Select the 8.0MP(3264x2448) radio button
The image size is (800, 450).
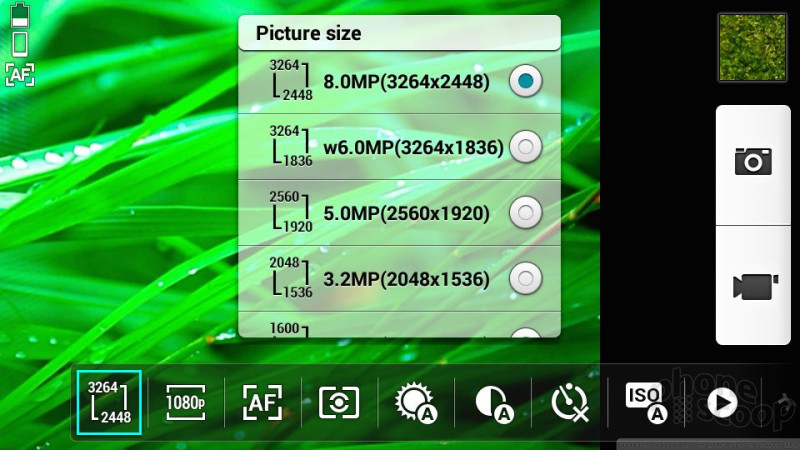coord(526,81)
